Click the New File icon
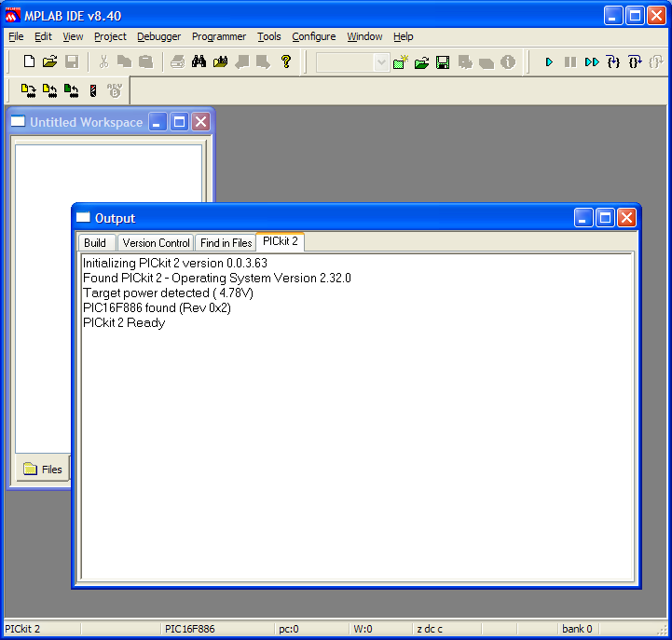The image size is (672, 640). [x=29, y=61]
